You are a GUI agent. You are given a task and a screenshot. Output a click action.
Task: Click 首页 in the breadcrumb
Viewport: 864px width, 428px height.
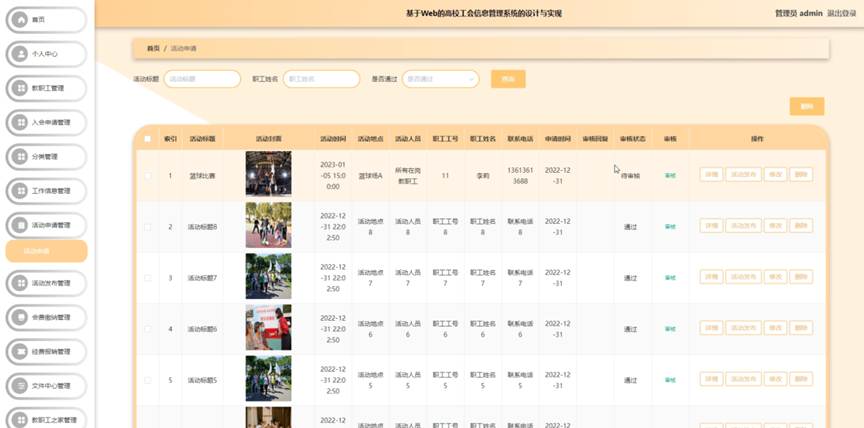(x=153, y=48)
